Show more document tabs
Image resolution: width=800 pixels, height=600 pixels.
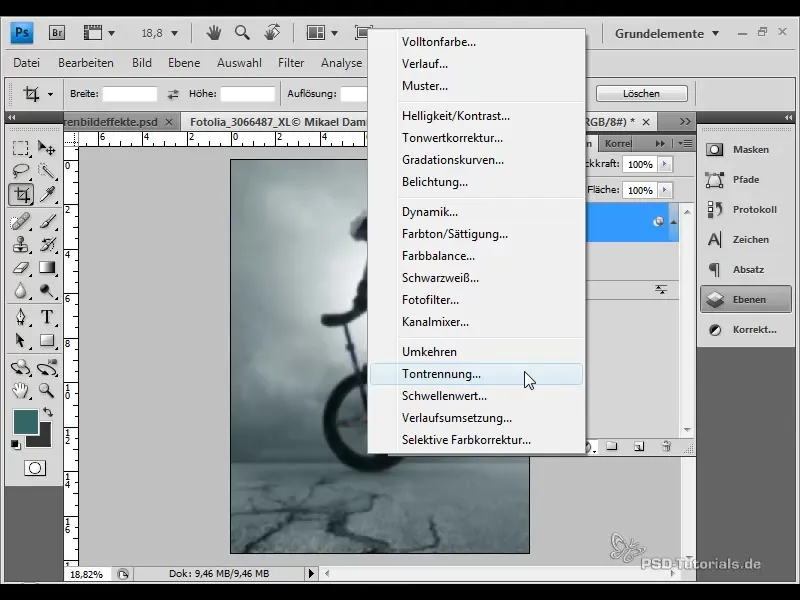685,122
